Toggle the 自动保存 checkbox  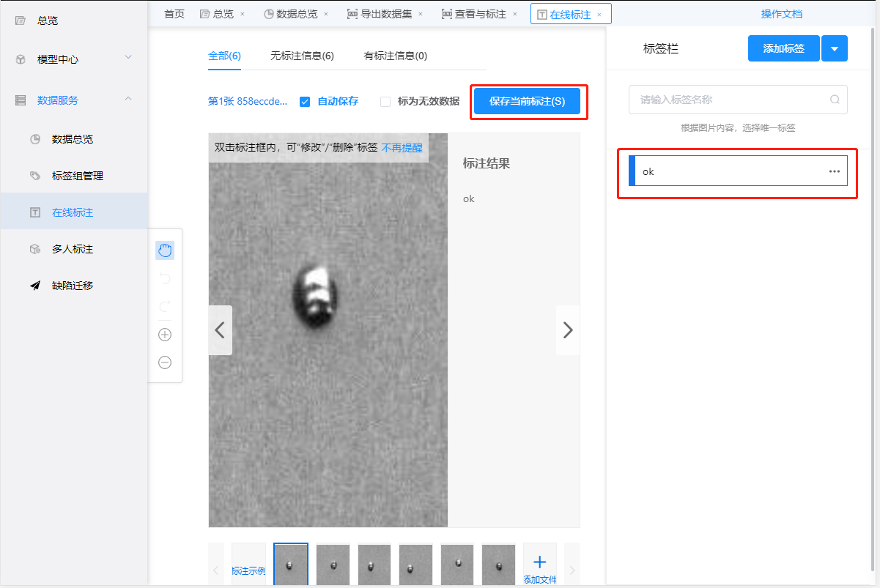click(305, 102)
